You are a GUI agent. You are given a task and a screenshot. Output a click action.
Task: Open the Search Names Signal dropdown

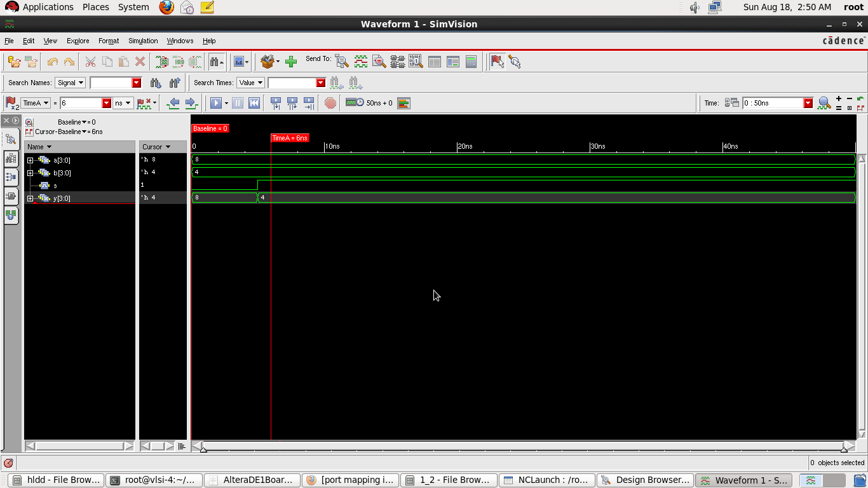pyautogui.click(x=70, y=83)
